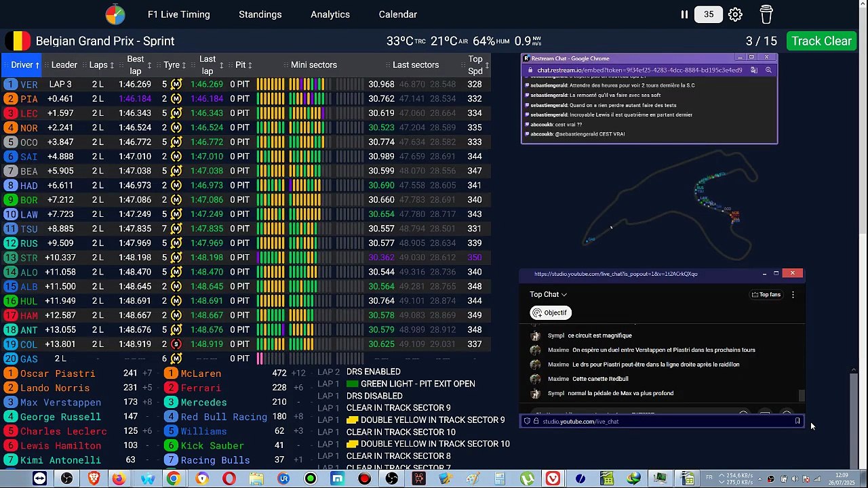868x488 pixels.
Task: Open the settings gear icon
Action: pos(735,14)
